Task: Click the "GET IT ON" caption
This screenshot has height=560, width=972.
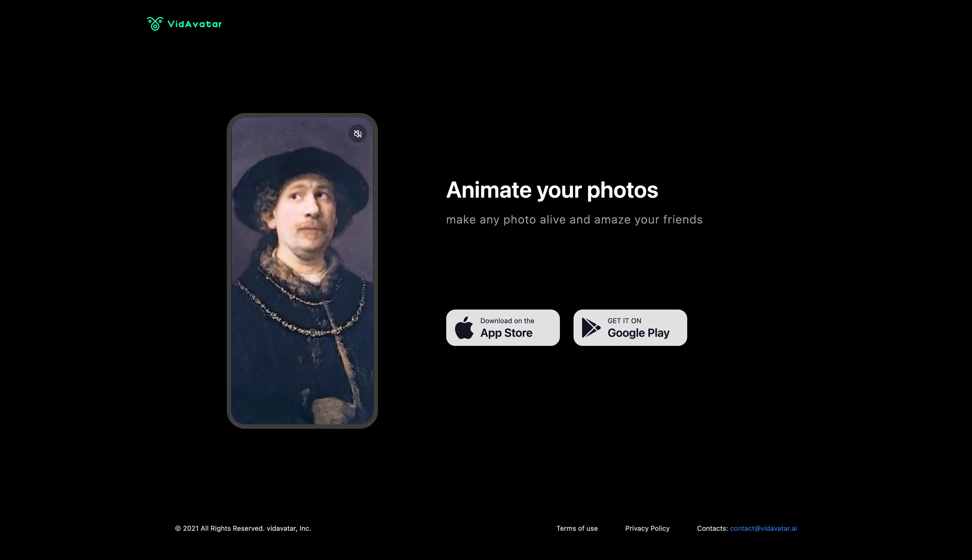Action: [624, 321]
